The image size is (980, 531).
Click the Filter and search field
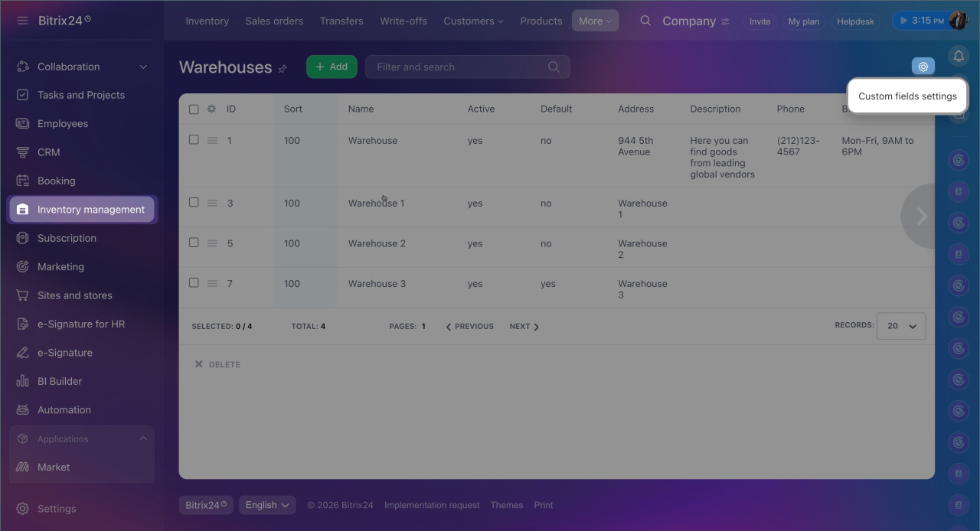click(459, 67)
